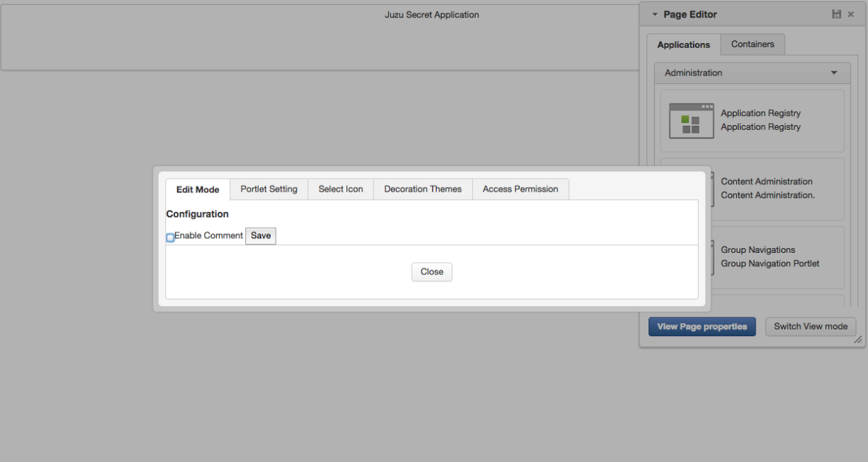
Task: Switch to the Portlet Setting tab
Action: pyautogui.click(x=269, y=189)
